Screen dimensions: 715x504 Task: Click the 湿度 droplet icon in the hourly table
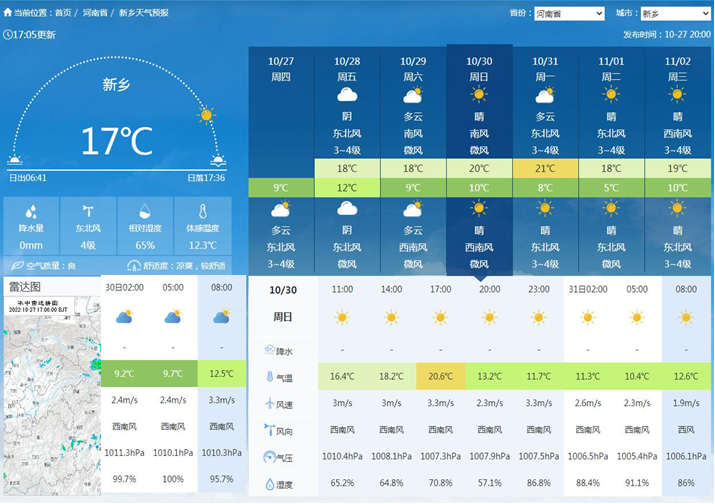tap(270, 483)
